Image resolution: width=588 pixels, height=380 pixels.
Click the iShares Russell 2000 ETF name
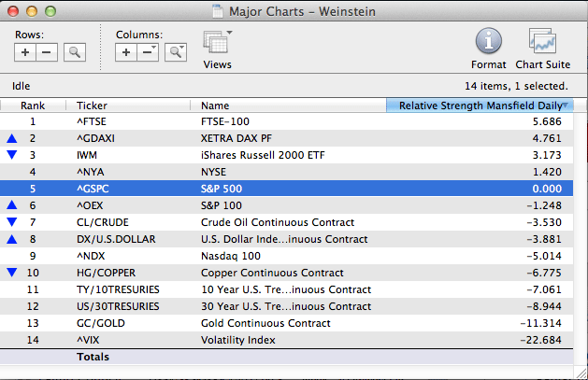(x=263, y=155)
